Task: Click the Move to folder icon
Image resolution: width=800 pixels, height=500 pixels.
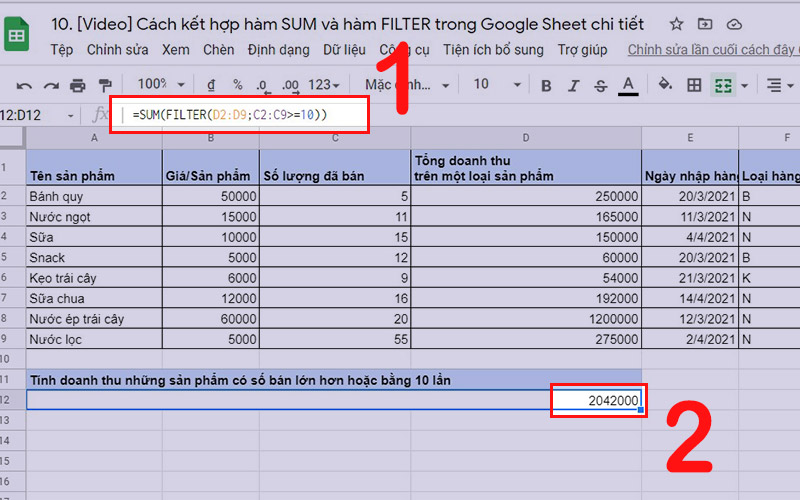Action: [x=706, y=24]
